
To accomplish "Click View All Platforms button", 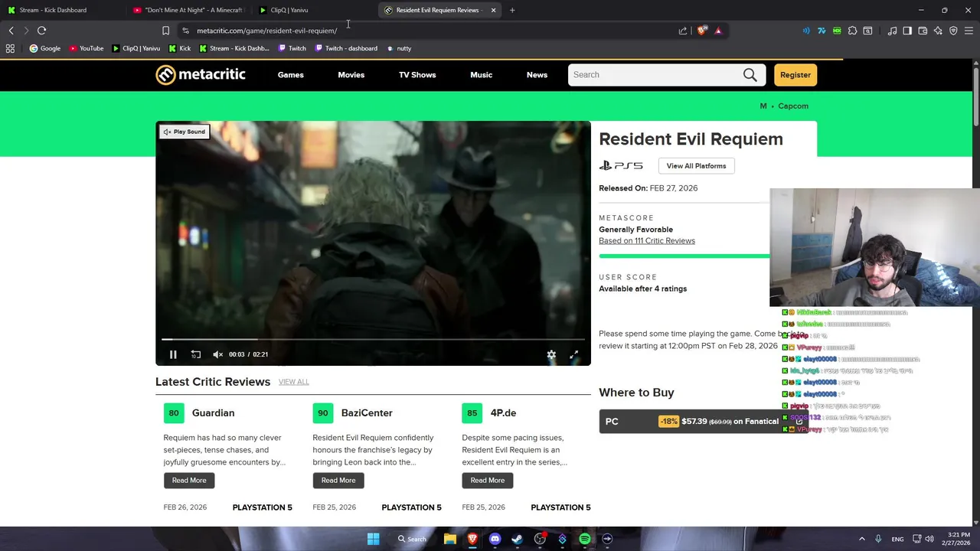I will click(x=696, y=166).
